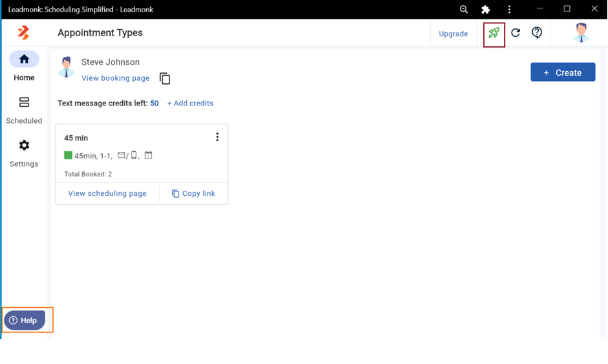Maximize the Leadmonk window
The width and height of the screenshot is (608, 364).
coord(567,8)
